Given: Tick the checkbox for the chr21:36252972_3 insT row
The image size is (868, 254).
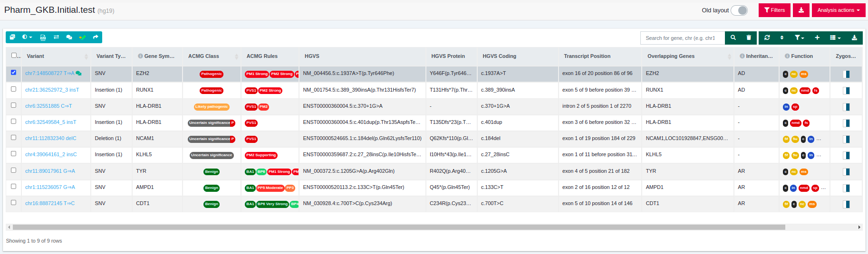Looking at the screenshot, I should click(x=13, y=89).
